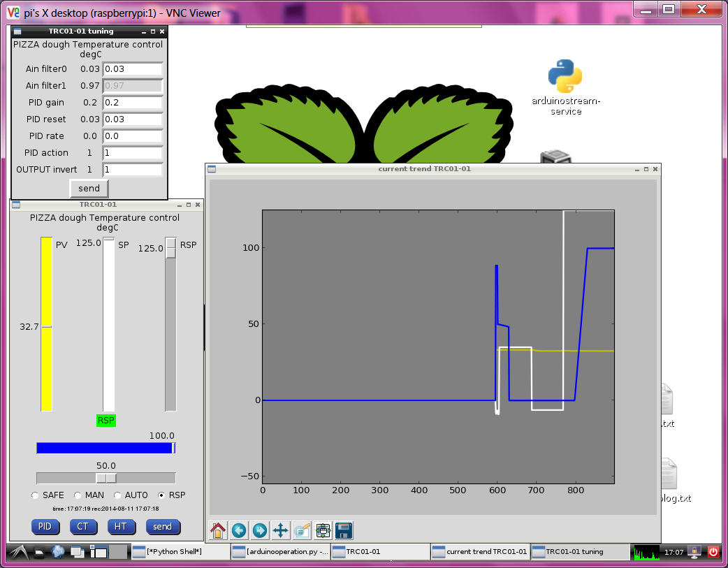
Task: Select the SAFE mode radio button
Action: pos(36,495)
